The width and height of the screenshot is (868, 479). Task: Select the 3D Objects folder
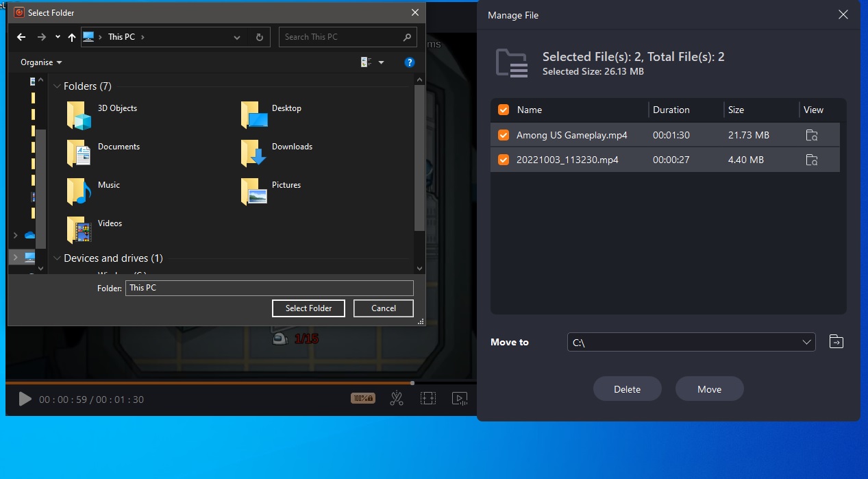tap(103, 115)
